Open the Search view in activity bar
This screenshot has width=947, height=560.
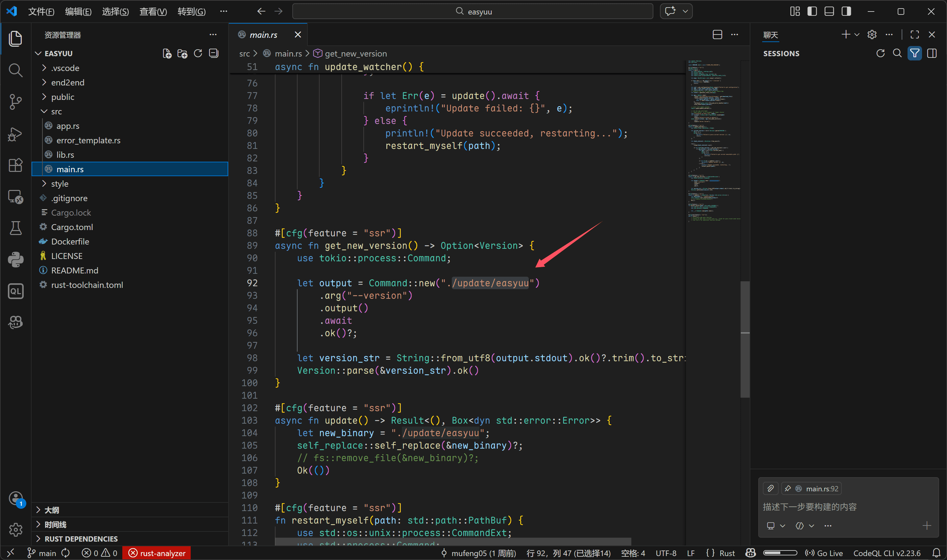(15, 70)
